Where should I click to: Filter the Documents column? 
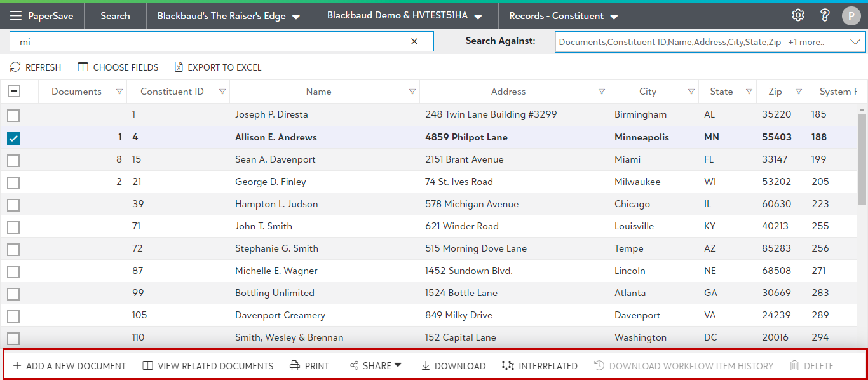click(119, 92)
